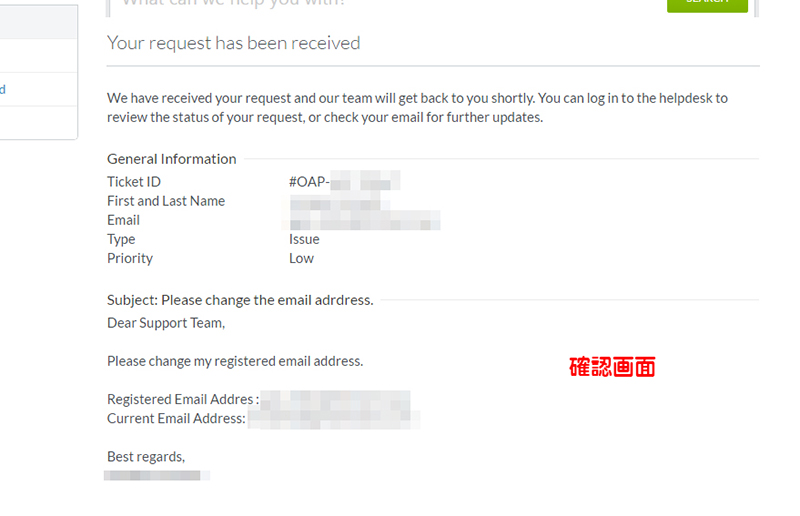Click the Subject line about changing the email
Image resolution: width=800 pixels, height=516 pixels.
pyautogui.click(x=240, y=299)
